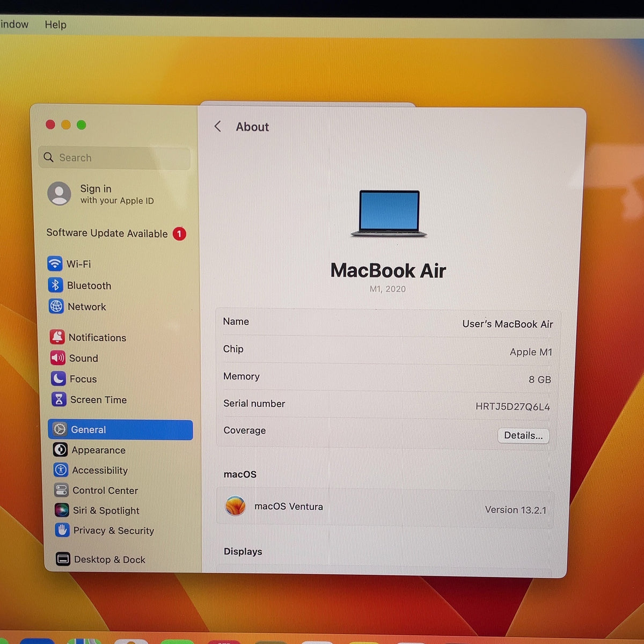Image resolution: width=644 pixels, height=644 pixels.
Task: Click the MacBook Air heading
Action: point(388,270)
